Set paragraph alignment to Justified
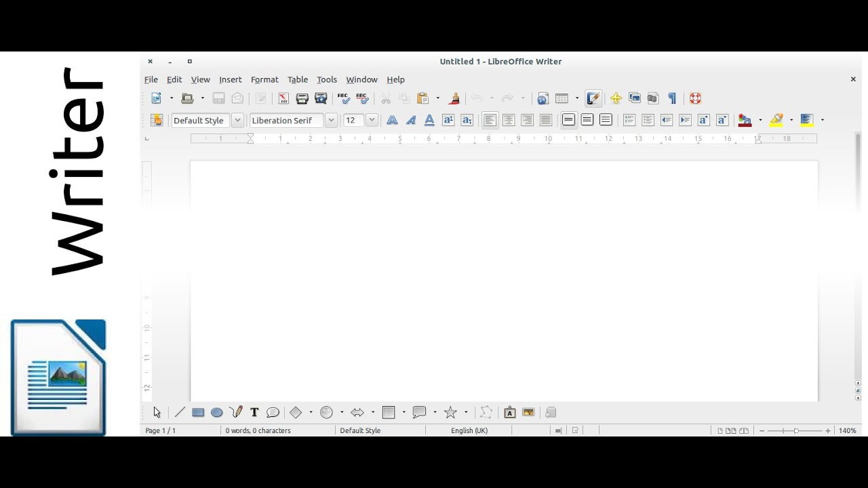 (546, 120)
